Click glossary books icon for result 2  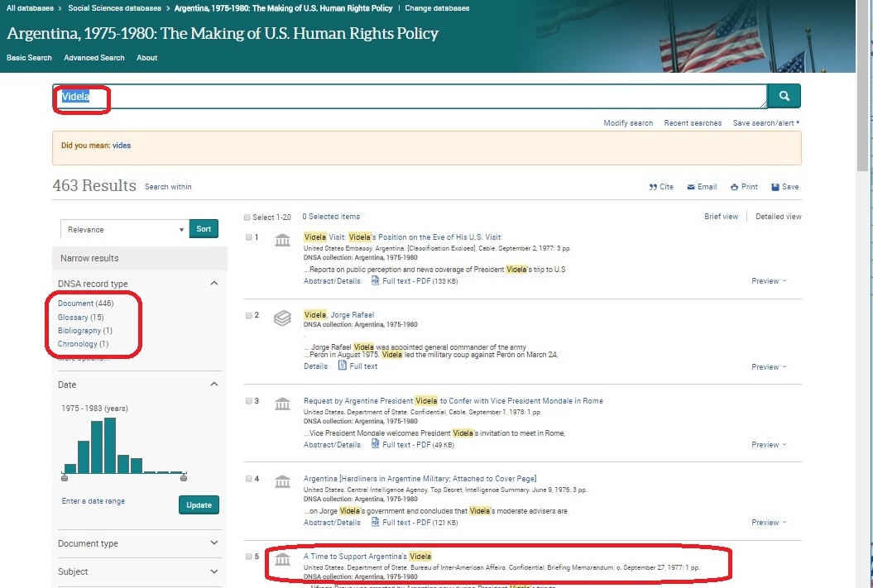(282, 318)
